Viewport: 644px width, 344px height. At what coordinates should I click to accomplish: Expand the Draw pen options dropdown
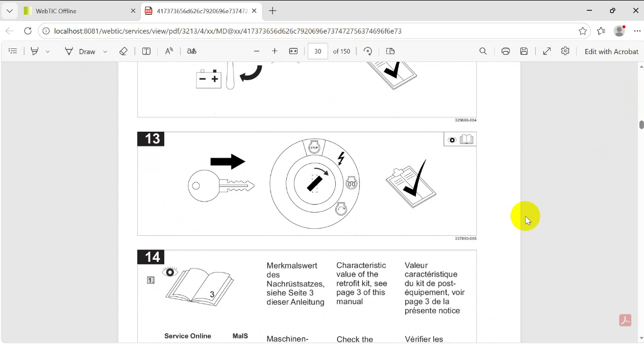(x=105, y=52)
